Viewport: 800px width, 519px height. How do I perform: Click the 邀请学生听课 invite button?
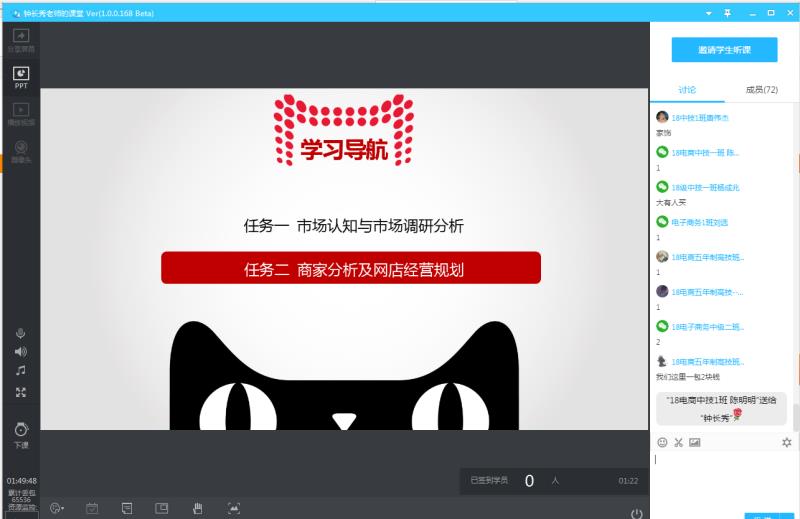724,50
